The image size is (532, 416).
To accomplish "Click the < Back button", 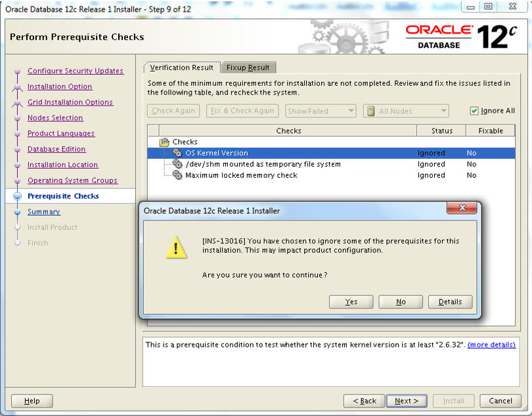I will click(x=364, y=401).
